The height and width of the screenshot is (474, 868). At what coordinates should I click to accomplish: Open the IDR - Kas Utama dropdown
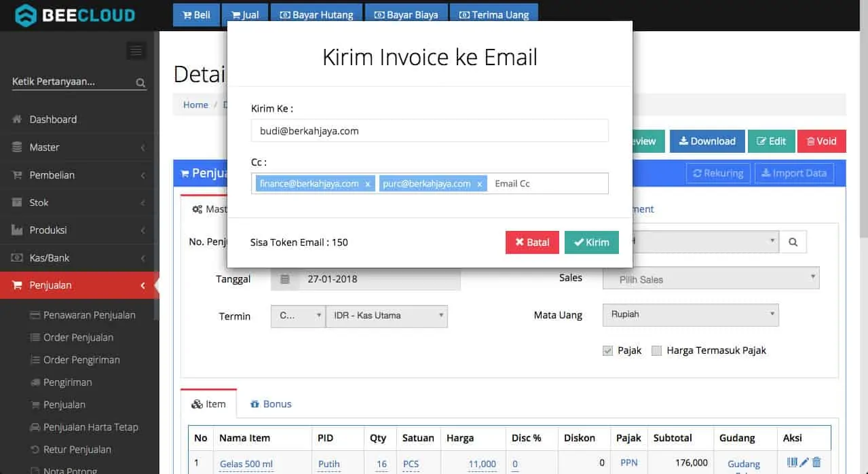pos(387,316)
